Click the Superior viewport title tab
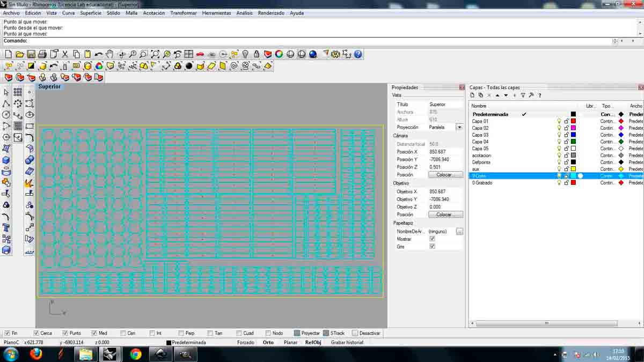This screenshot has width=644, height=362. [x=49, y=86]
